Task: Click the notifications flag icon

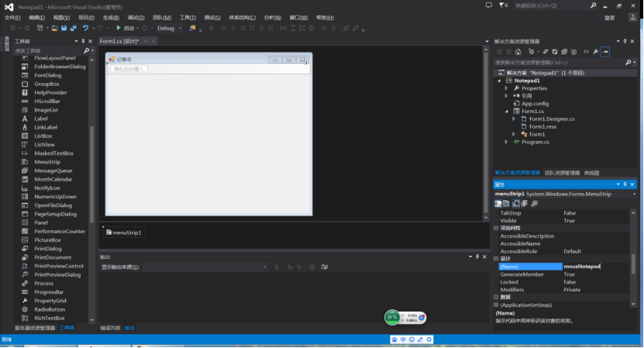Action: click(501, 5)
